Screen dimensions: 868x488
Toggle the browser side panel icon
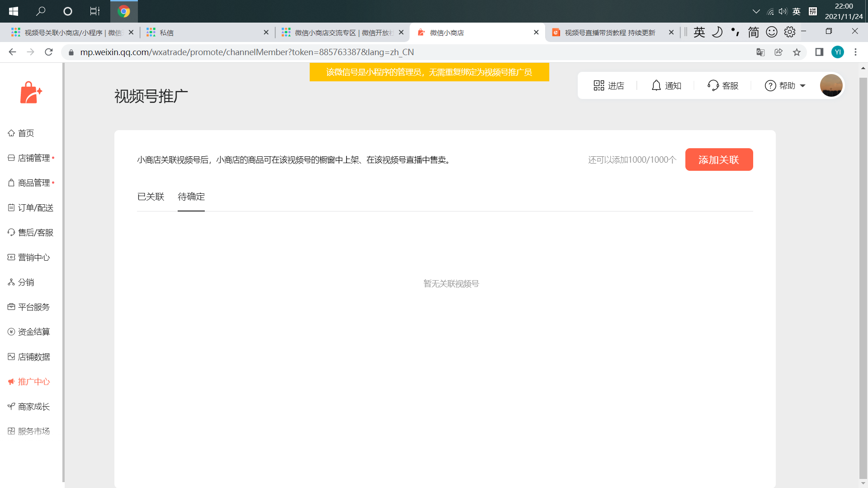click(819, 52)
